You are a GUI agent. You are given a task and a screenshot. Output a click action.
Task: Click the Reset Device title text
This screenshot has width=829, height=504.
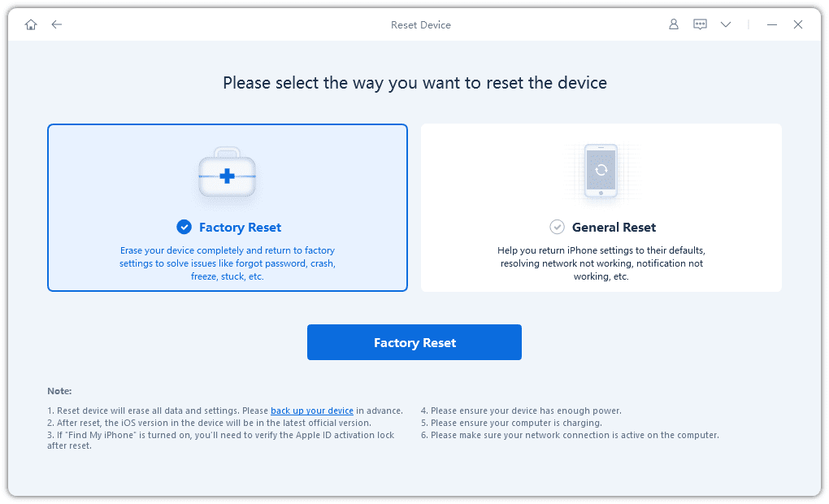click(x=420, y=24)
